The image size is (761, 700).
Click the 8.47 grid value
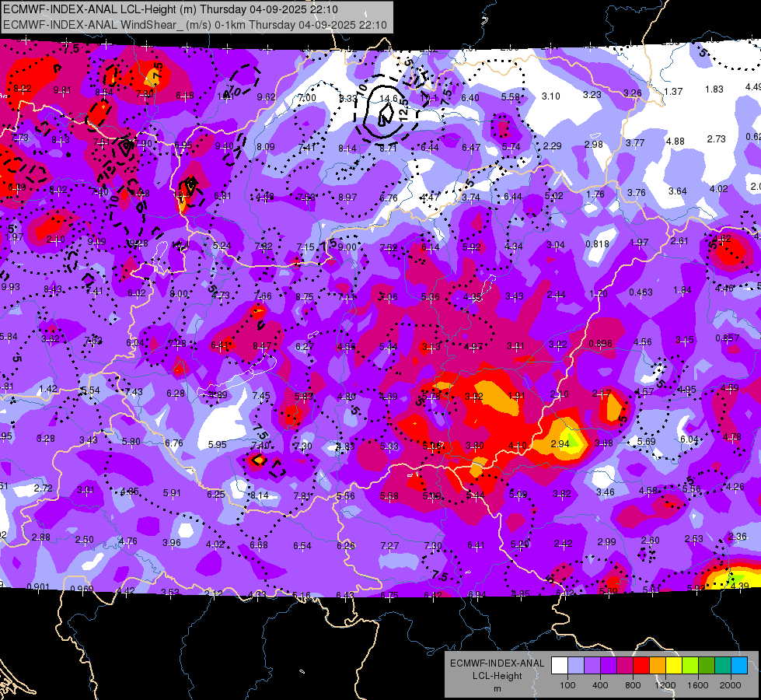click(x=262, y=346)
